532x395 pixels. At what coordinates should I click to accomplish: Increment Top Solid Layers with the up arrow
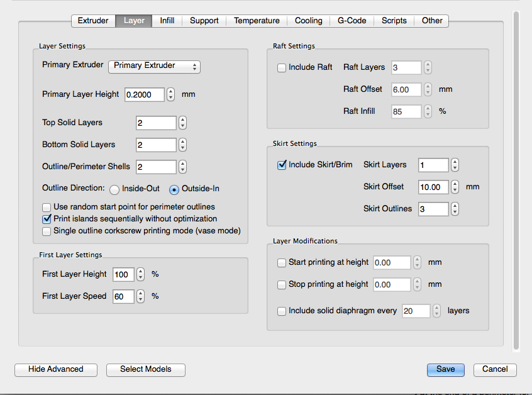click(182, 120)
